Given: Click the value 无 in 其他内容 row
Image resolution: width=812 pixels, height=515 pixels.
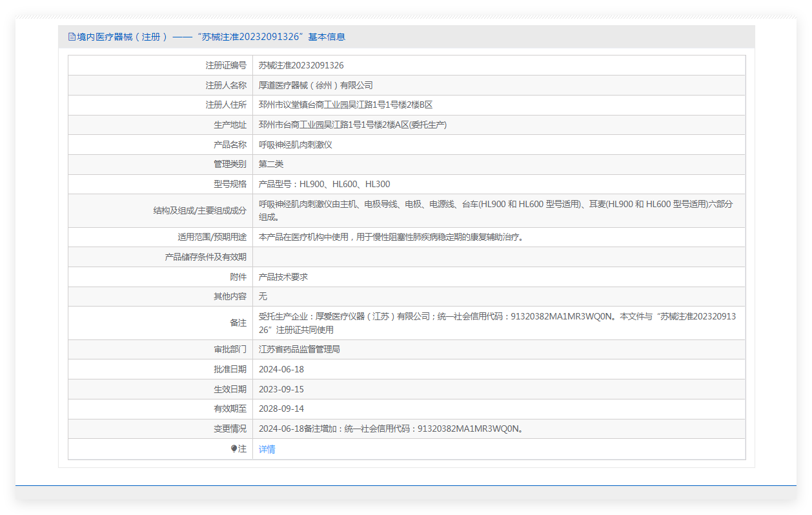Looking at the screenshot, I should pyautogui.click(x=263, y=296).
